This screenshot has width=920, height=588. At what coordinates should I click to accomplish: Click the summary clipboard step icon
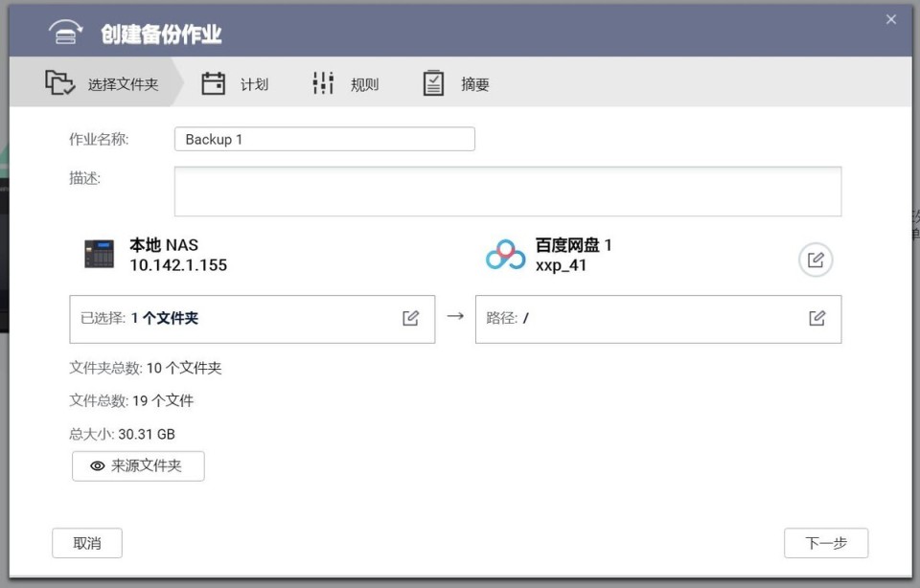[433, 83]
